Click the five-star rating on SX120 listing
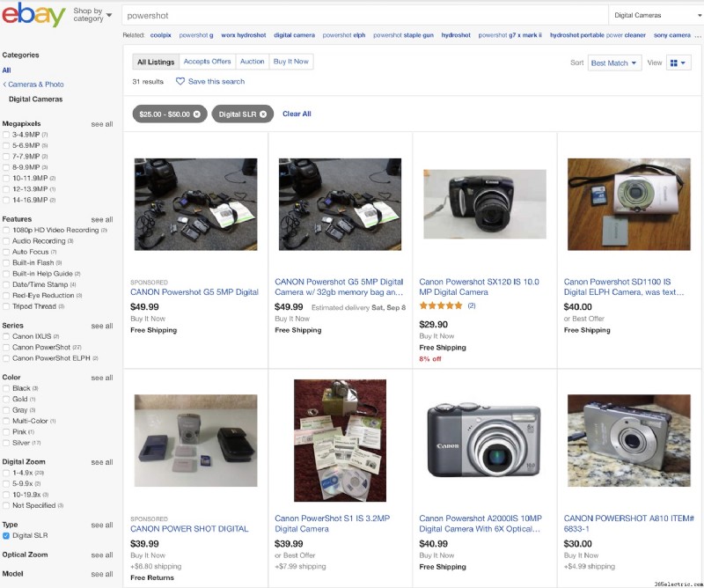This screenshot has height=588, width=704. (x=441, y=305)
